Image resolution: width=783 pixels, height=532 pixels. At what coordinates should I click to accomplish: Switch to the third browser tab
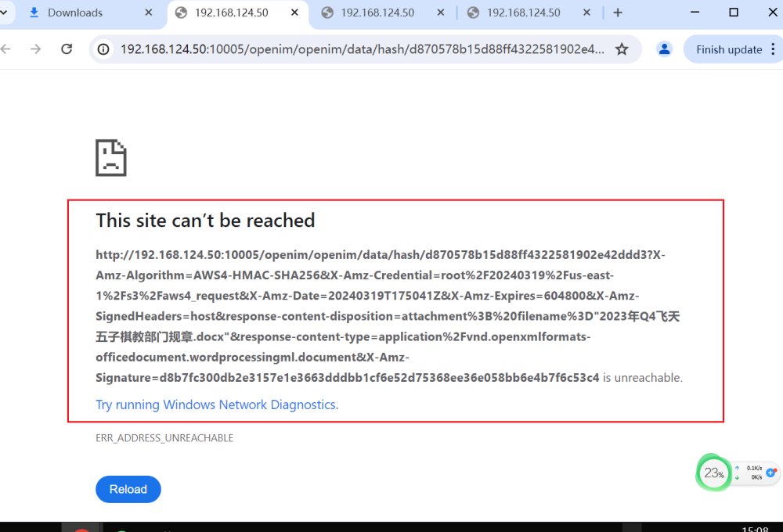click(x=377, y=13)
